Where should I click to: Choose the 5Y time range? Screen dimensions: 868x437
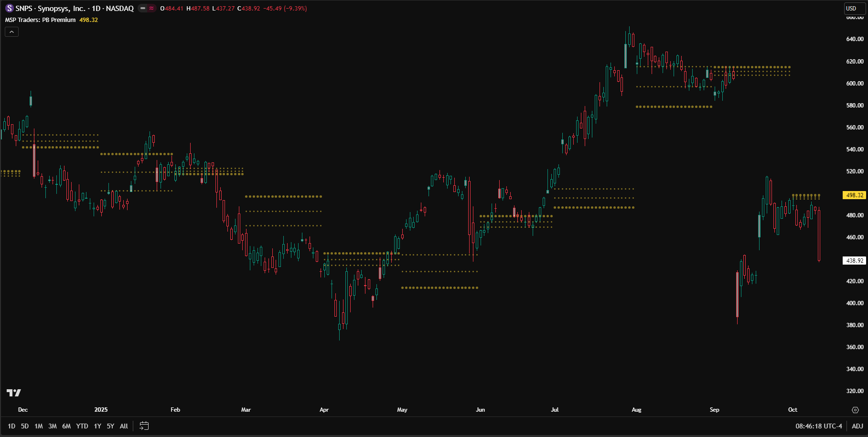(x=110, y=426)
